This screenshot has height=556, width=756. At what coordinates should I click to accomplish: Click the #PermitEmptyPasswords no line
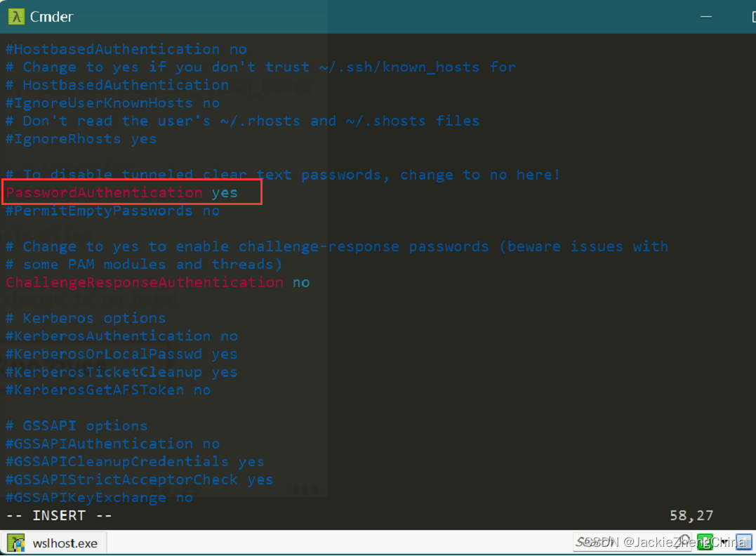[x=113, y=211]
